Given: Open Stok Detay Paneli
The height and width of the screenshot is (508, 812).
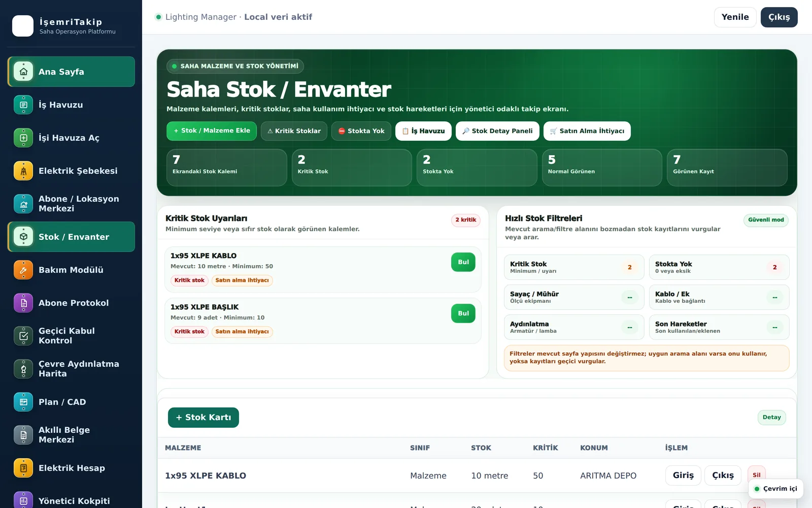Looking at the screenshot, I should [497, 131].
